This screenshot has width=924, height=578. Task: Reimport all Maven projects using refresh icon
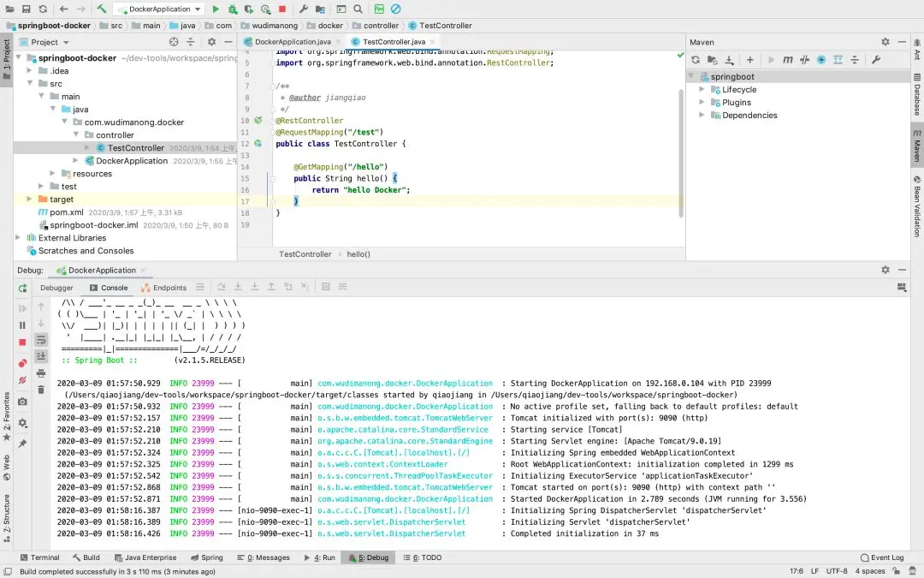pos(696,60)
